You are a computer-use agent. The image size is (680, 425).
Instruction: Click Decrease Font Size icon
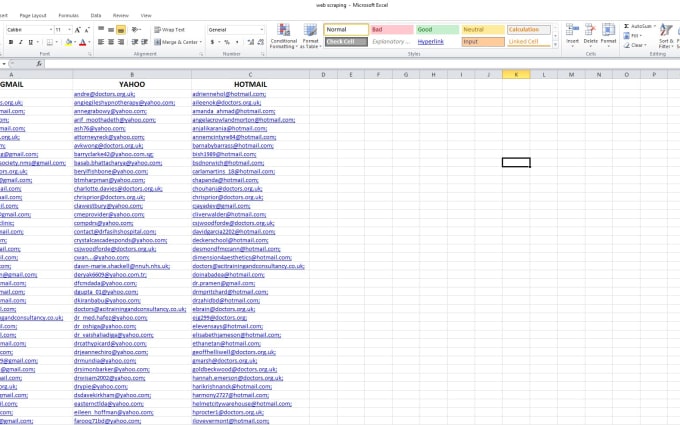click(x=87, y=29)
